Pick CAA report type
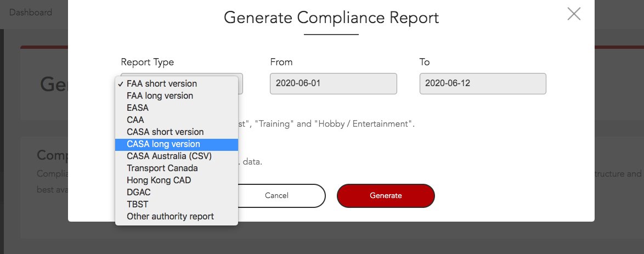Screen dimensions: 644x254 pos(177,120)
